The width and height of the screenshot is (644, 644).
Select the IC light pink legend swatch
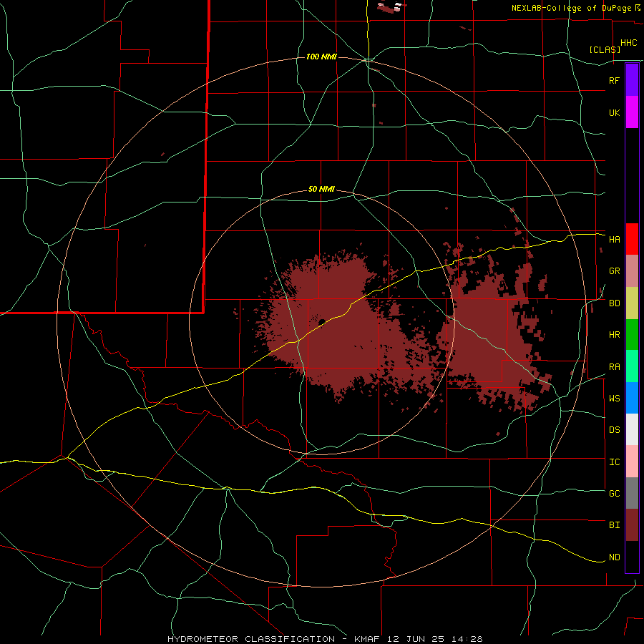(632, 462)
